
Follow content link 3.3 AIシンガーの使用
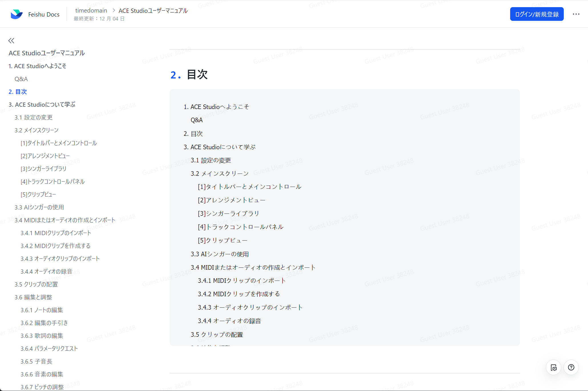point(220,254)
